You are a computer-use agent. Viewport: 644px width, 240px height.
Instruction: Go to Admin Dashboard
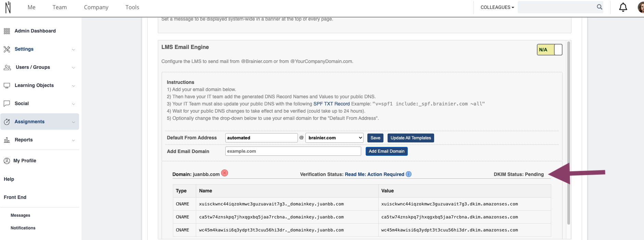click(x=35, y=31)
